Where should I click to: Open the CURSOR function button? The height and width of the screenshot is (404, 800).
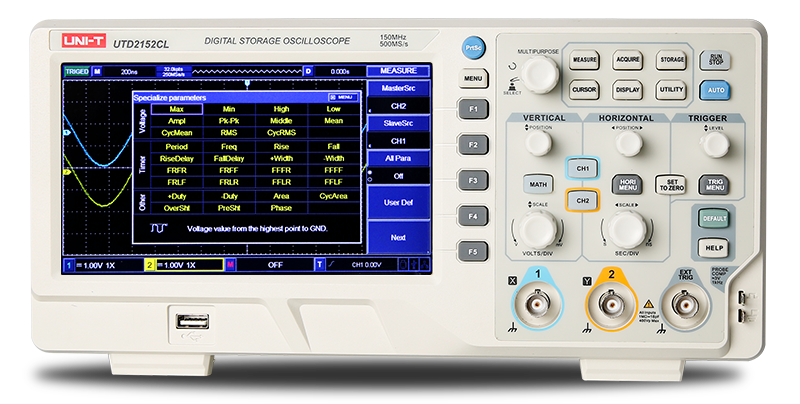click(584, 90)
